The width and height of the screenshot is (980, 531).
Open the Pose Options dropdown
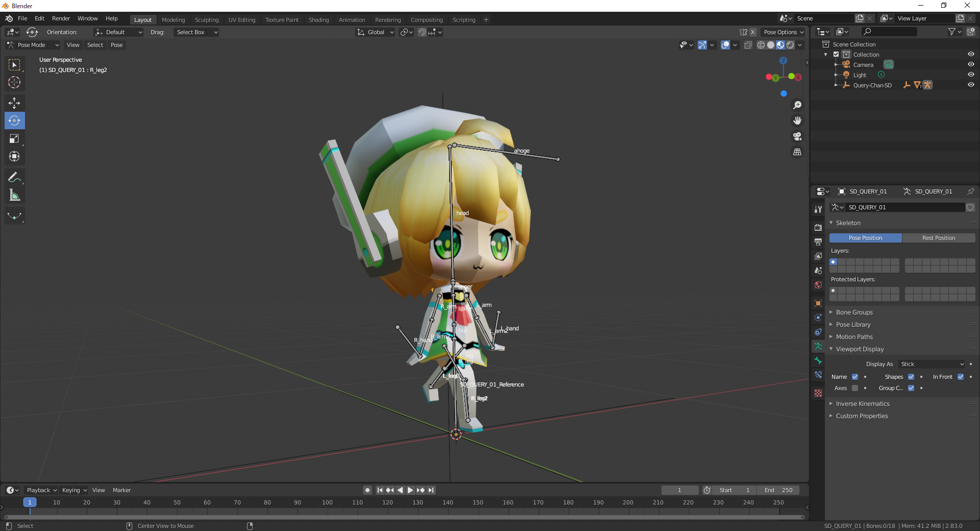[783, 32]
